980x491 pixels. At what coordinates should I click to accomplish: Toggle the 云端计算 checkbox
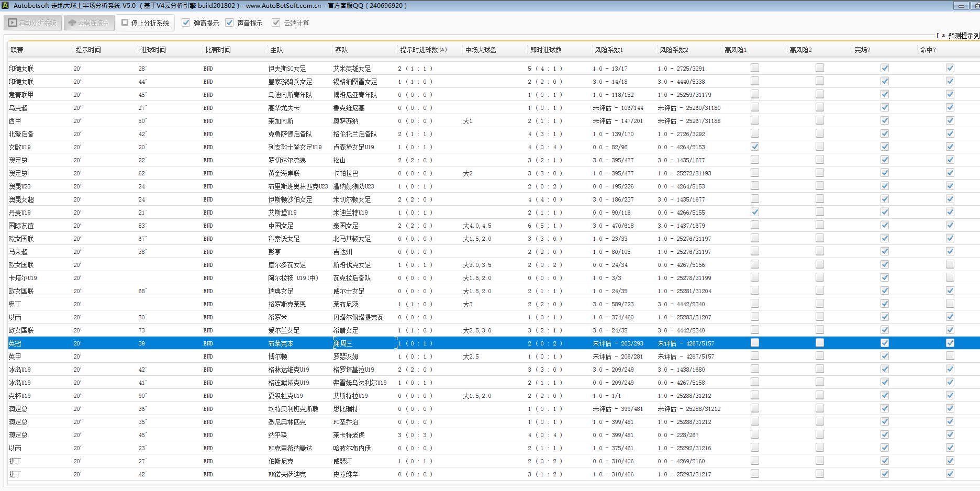click(x=276, y=23)
